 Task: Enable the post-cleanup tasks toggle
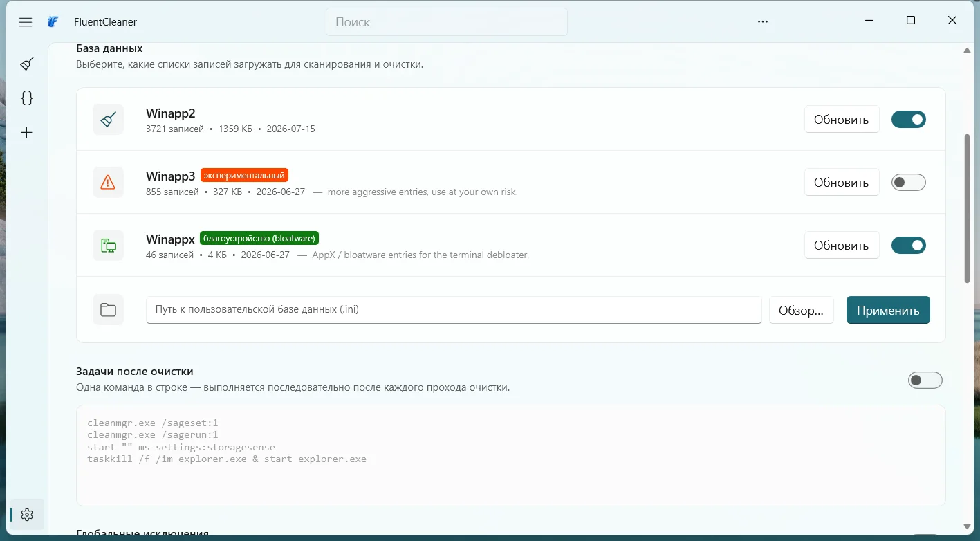(x=925, y=380)
